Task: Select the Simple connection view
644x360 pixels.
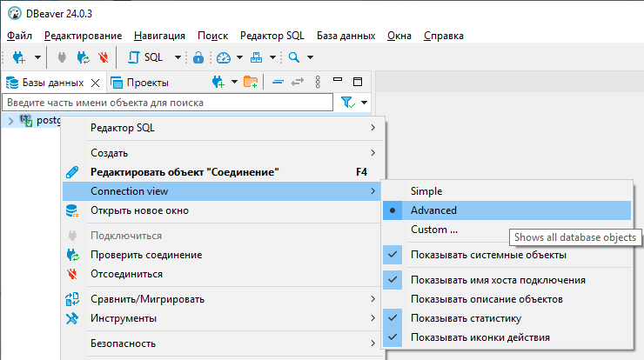Action: [506, 191]
